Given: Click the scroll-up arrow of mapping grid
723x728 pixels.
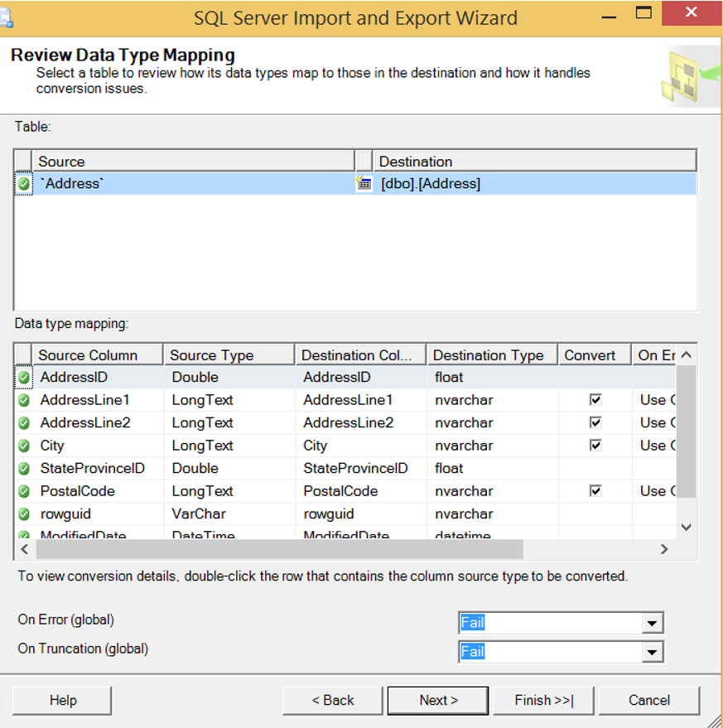Looking at the screenshot, I should [x=687, y=355].
